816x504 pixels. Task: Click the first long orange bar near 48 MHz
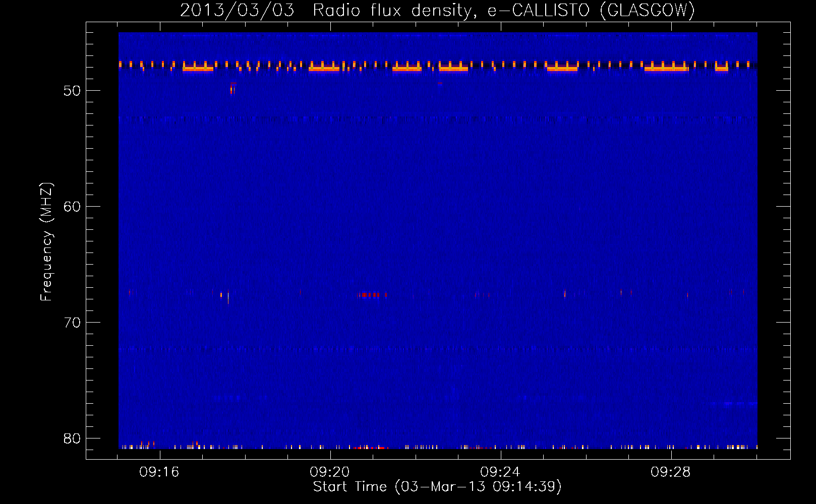tap(198, 69)
